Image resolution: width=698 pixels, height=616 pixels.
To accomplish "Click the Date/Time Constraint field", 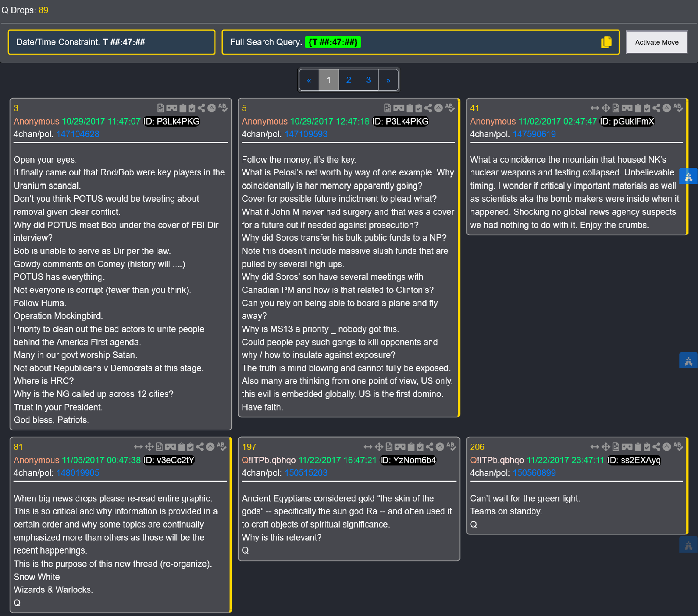I will pyautogui.click(x=111, y=42).
